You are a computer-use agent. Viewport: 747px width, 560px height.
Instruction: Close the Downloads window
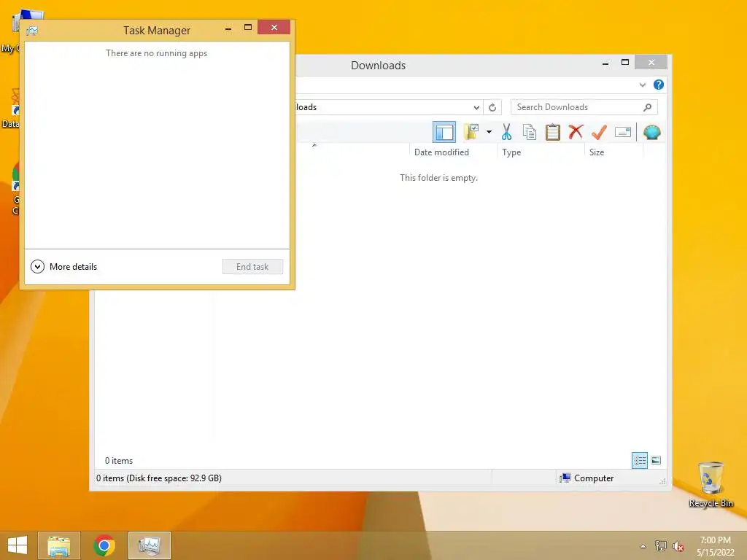click(x=651, y=63)
